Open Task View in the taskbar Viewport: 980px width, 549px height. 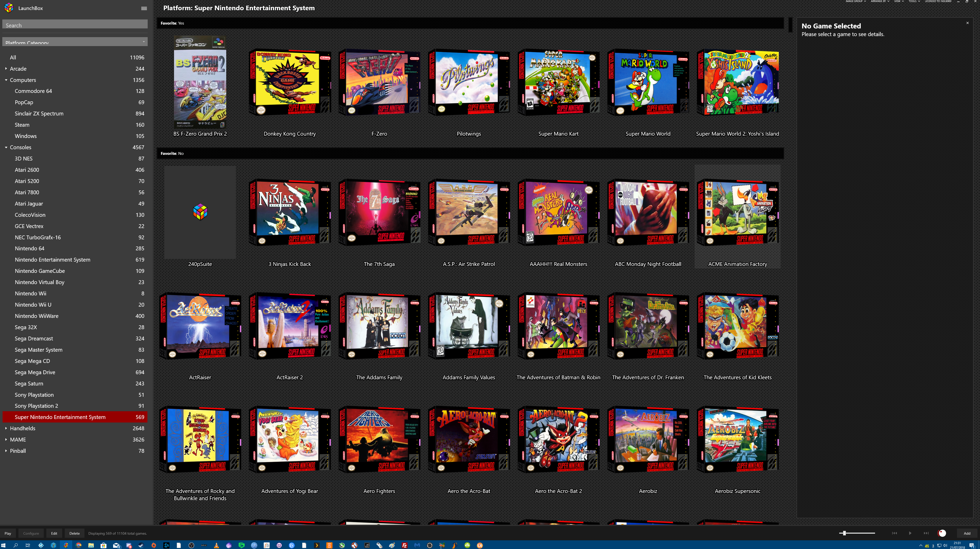[x=28, y=545]
